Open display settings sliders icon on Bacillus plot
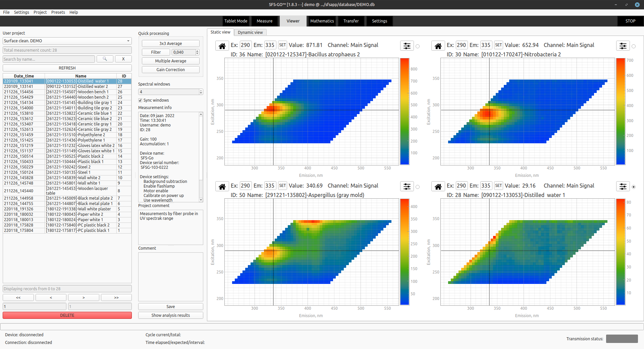Image resolution: width=644 pixels, height=349 pixels. 407,46
